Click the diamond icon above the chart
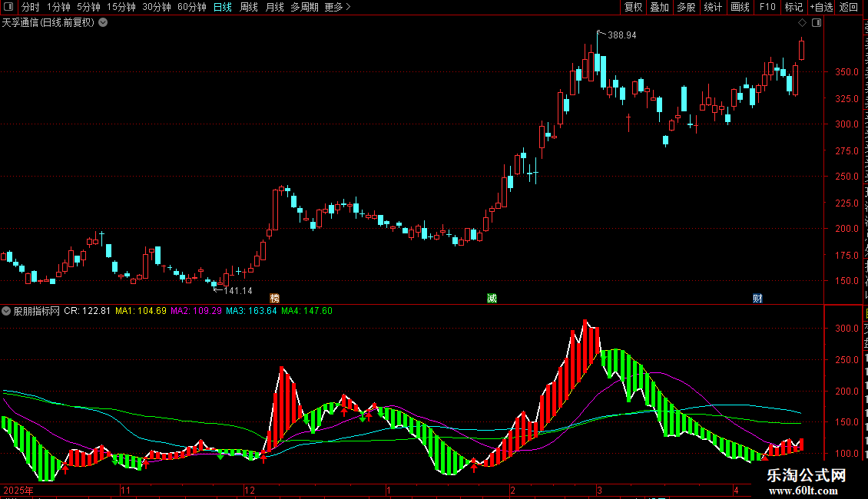This screenshot has height=499, width=868. tap(802, 23)
